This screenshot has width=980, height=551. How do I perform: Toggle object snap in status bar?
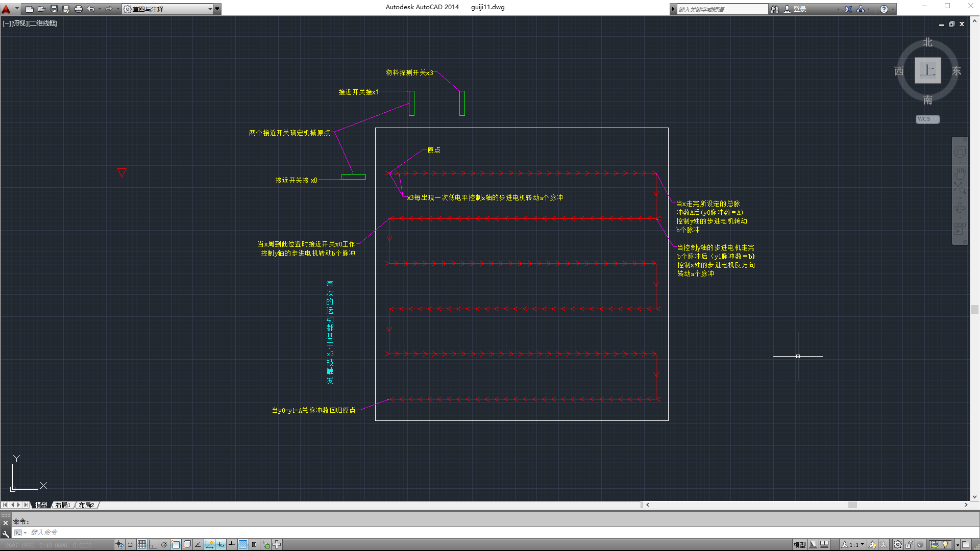tap(176, 544)
